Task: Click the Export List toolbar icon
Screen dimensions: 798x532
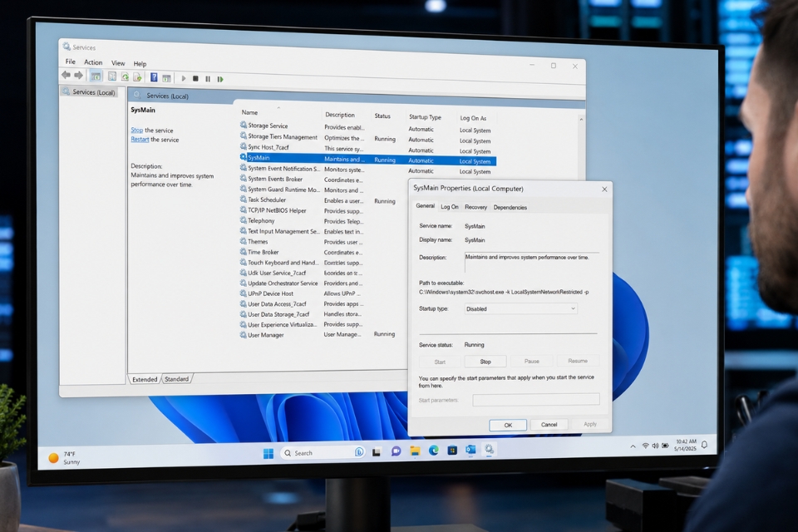Action: click(137, 76)
